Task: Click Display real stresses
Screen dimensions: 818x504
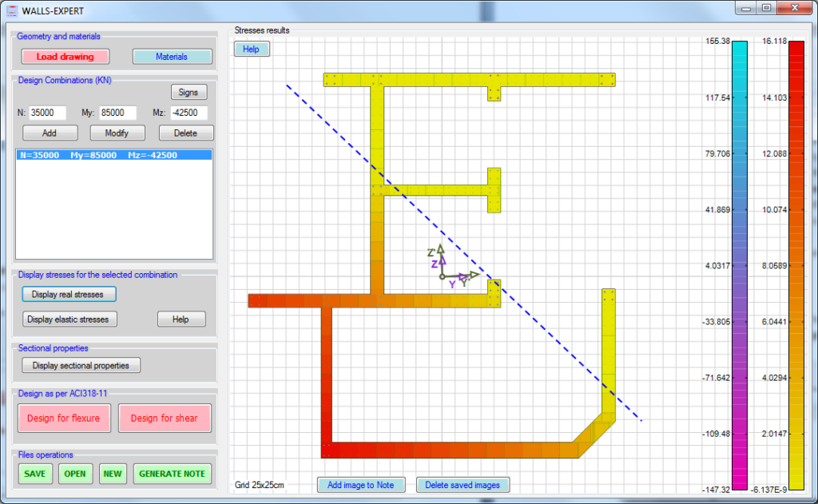Action: tap(69, 294)
